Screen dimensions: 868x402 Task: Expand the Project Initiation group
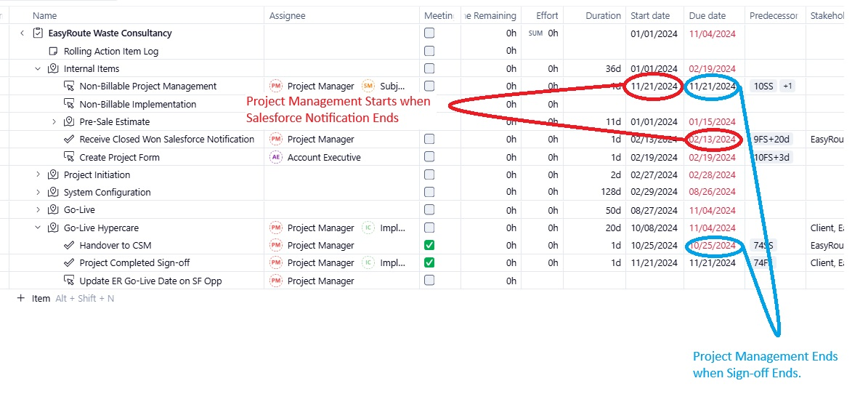pyautogui.click(x=38, y=175)
